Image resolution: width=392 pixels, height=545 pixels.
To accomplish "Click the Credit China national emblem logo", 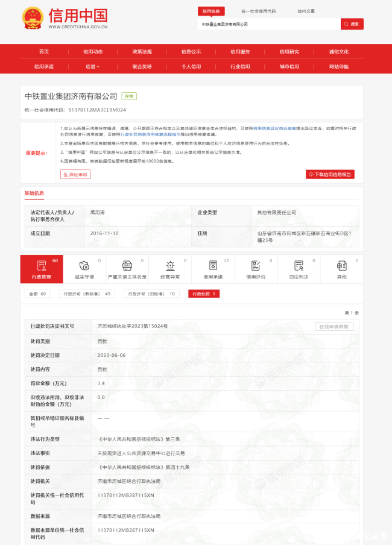I will [x=33, y=18].
